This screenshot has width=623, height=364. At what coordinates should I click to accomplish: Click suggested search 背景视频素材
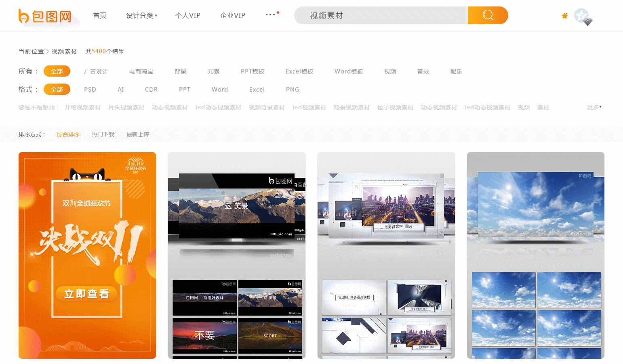click(x=351, y=107)
